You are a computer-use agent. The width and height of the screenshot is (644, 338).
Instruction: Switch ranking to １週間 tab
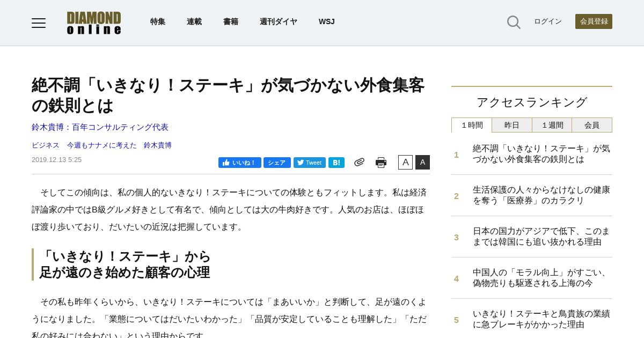click(x=552, y=125)
